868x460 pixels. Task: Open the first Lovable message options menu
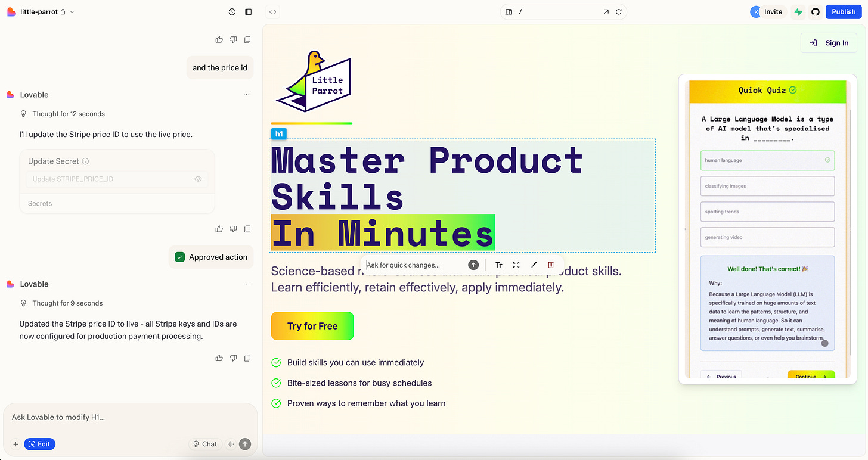coord(246,94)
